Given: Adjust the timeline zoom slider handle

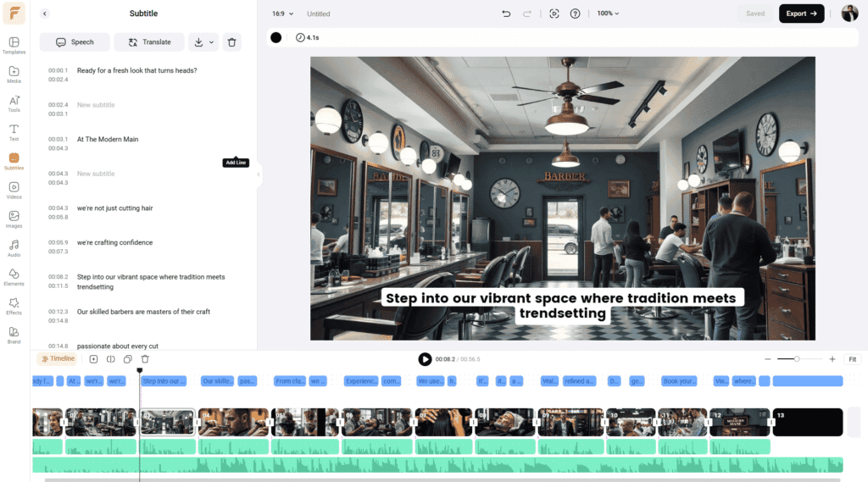Looking at the screenshot, I should 797,359.
